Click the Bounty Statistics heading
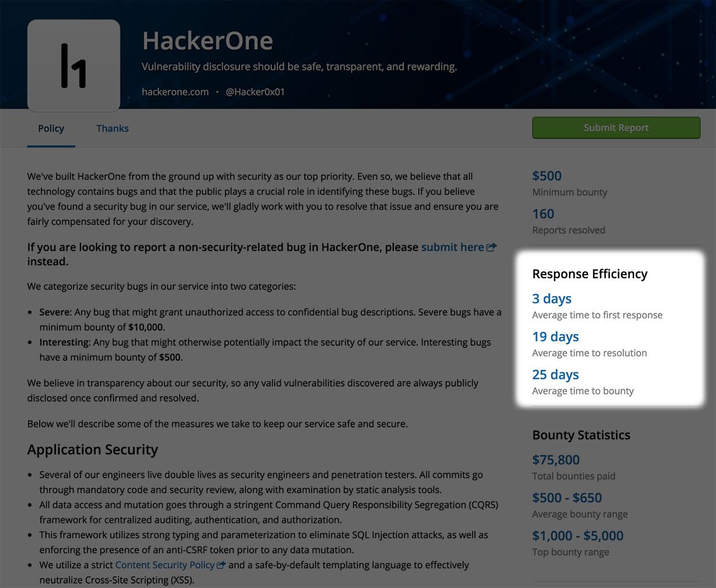Screen dimensions: 716x588 (x=581, y=435)
